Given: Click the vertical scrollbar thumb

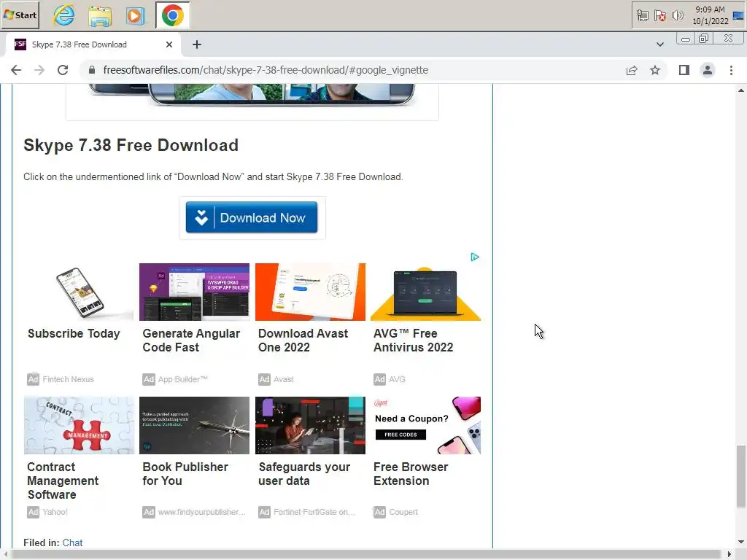Looking at the screenshot, I should point(740,477).
